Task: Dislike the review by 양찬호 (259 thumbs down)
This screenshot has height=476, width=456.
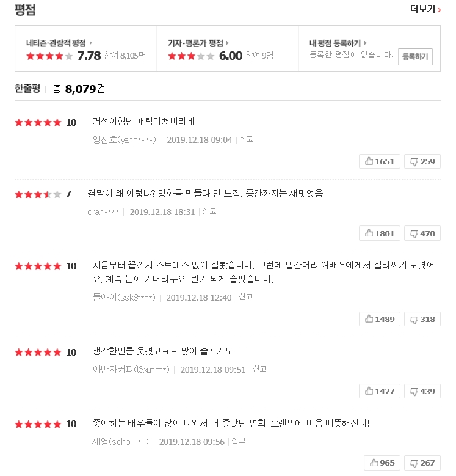Action: [422, 161]
